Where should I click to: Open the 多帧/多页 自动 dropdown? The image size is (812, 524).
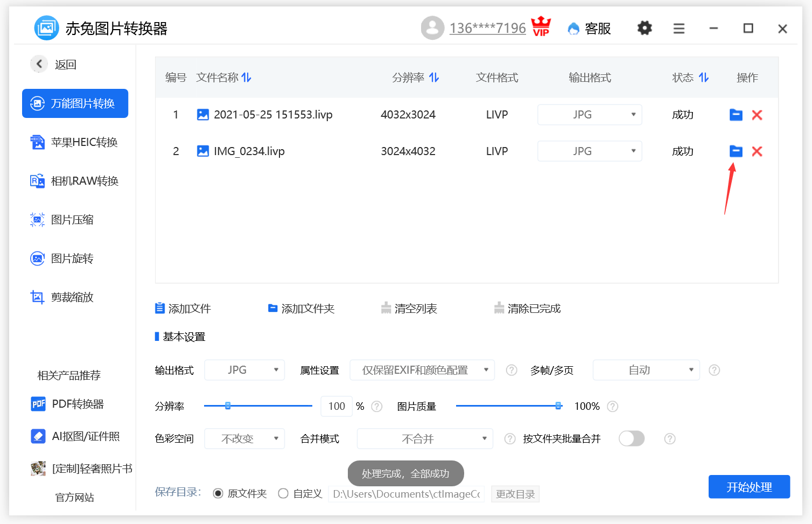click(646, 370)
